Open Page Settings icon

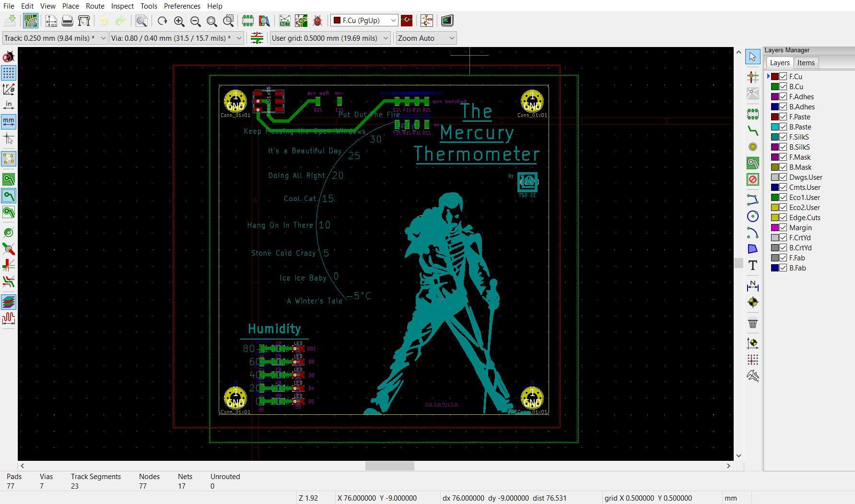coord(51,21)
